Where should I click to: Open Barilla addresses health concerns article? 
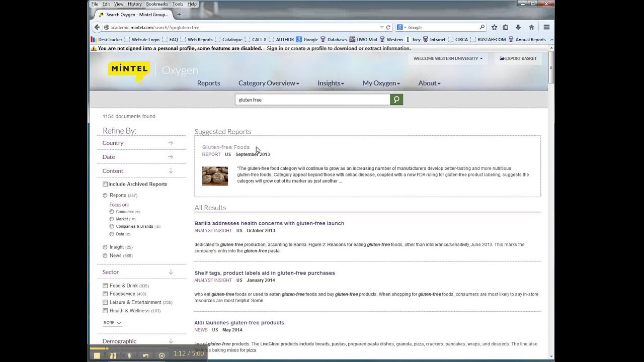269,223
